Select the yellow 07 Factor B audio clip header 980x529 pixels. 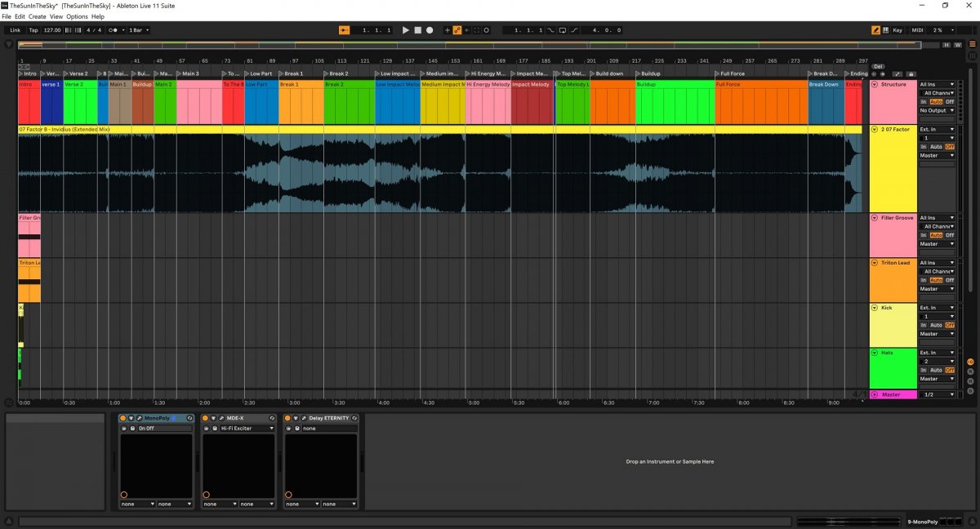[x=440, y=129]
